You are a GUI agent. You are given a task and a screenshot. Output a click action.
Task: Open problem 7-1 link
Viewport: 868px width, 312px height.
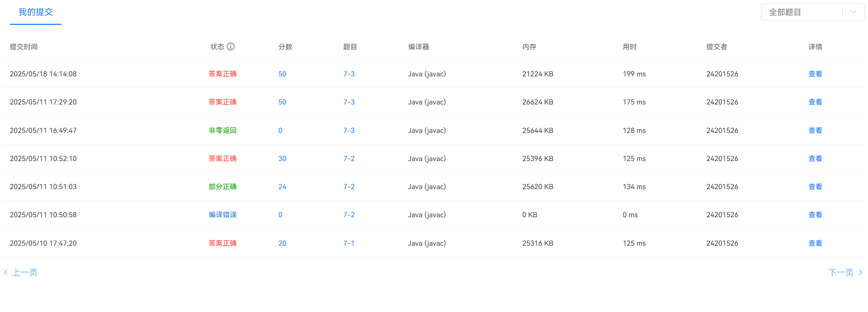click(x=349, y=243)
